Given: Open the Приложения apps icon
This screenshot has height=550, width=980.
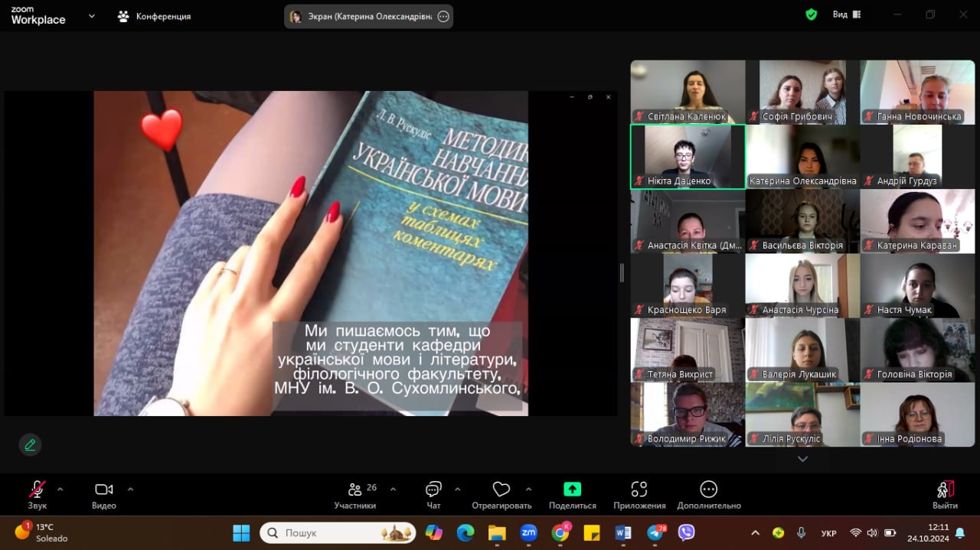Looking at the screenshot, I should [x=639, y=490].
